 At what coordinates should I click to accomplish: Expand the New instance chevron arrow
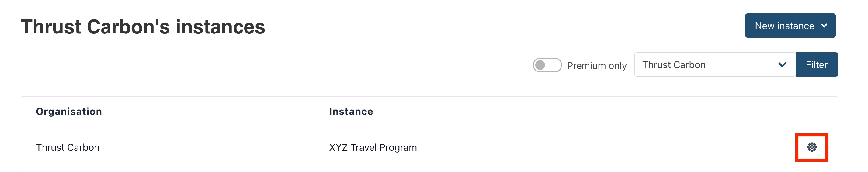(x=824, y=26)
